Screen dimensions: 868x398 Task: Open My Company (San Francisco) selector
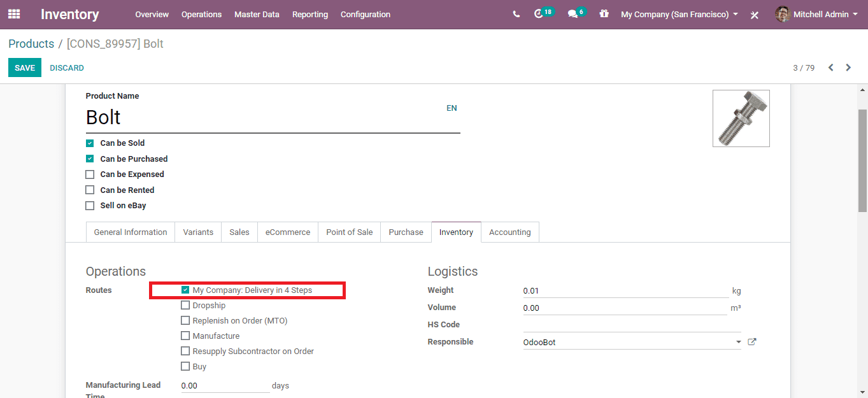coord(679,14)
